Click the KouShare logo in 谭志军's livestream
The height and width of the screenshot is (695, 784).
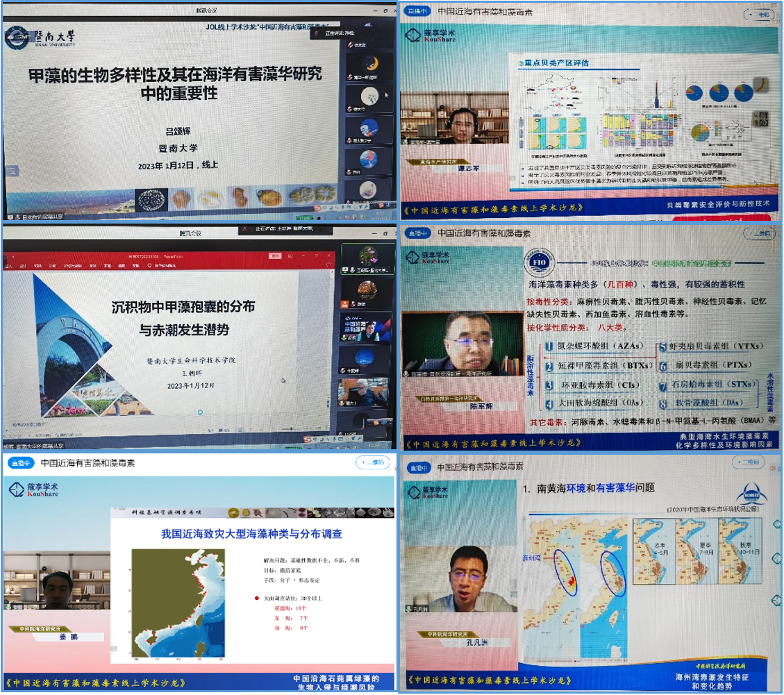click(x=430, y=35)
